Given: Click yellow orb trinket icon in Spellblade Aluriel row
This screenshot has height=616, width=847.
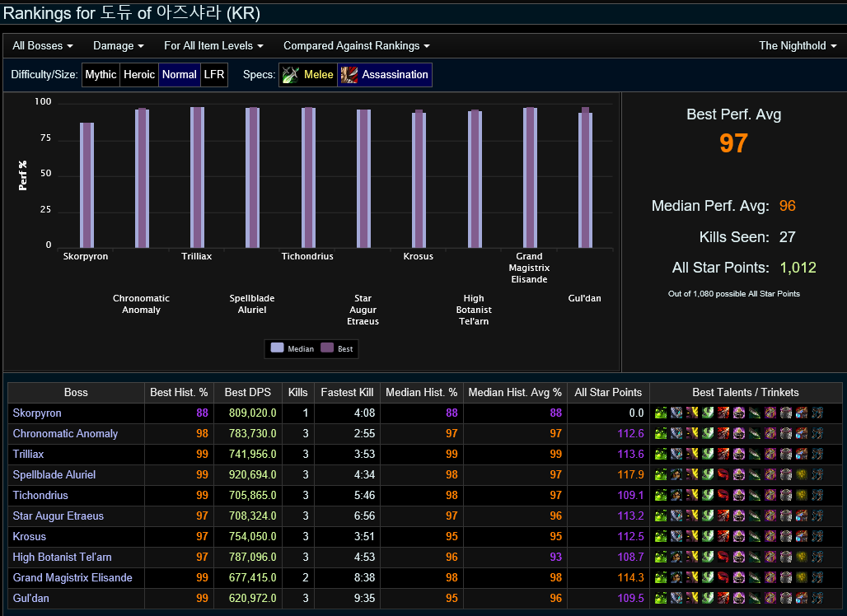Looking at the screenshot, I should [x=802, y=474].
